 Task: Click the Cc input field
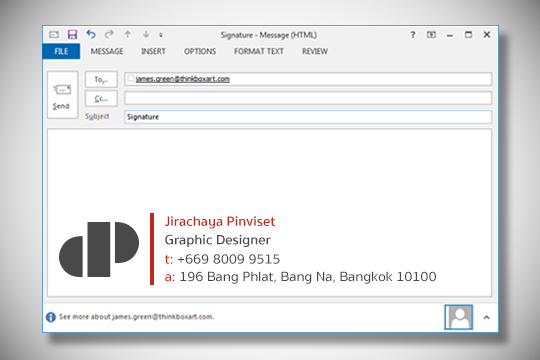(x=308, y=98)
